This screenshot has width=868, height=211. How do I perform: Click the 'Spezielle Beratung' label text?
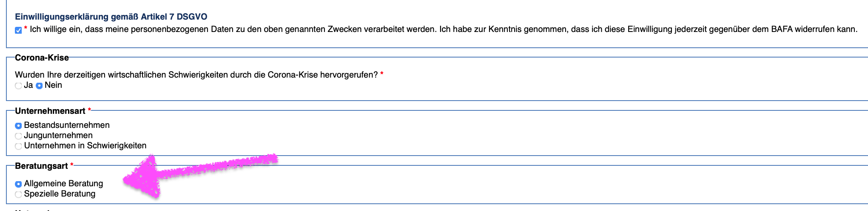click(60, 194)
